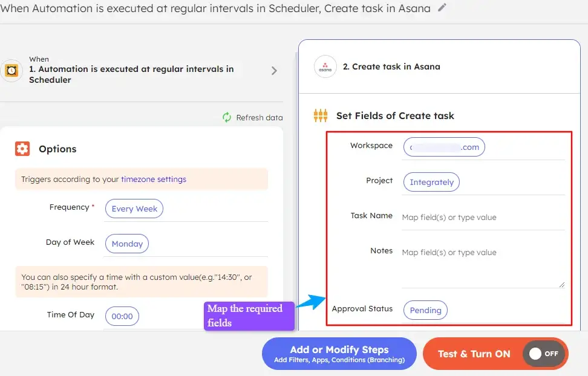Click the Options gear icon
This screenshot has width=588, height=376.
(23, 148)
